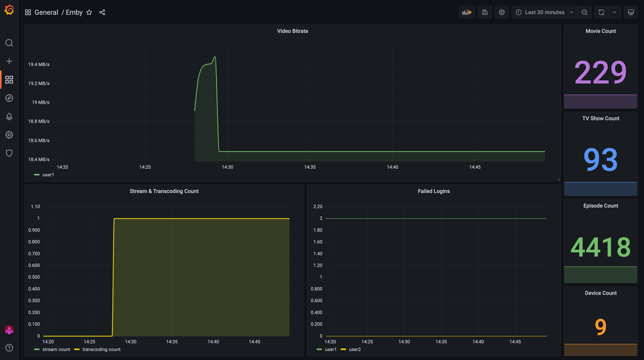This screenshot has height=360, width=644.
Task: Open Dashboards from the sidebar grid icon
Action: 9,80
